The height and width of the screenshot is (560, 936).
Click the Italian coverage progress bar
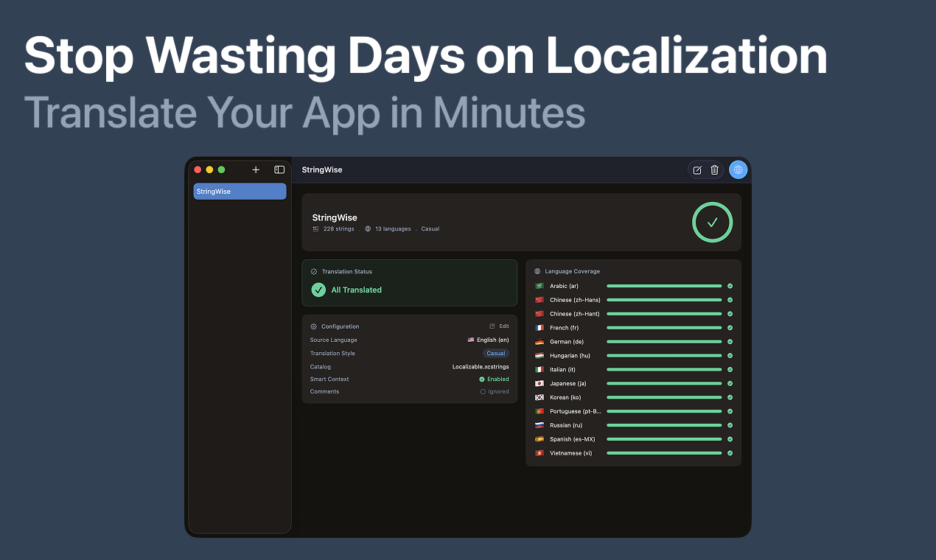(x=664, y=370)
